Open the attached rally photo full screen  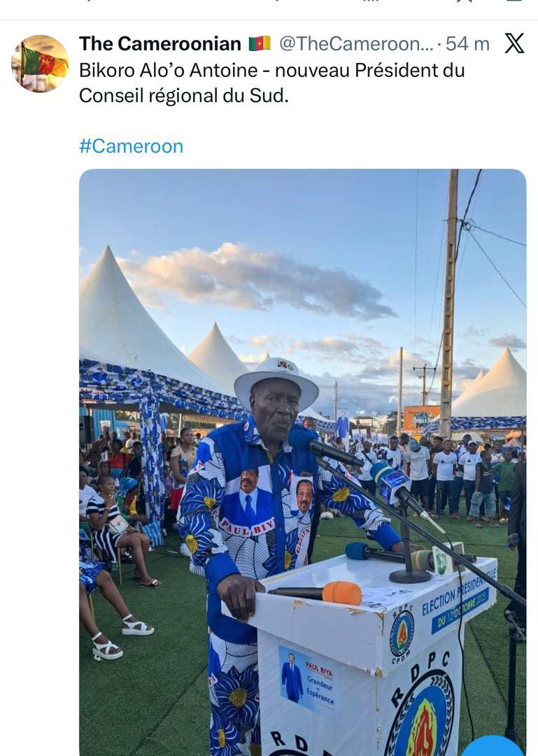[303, 463]
